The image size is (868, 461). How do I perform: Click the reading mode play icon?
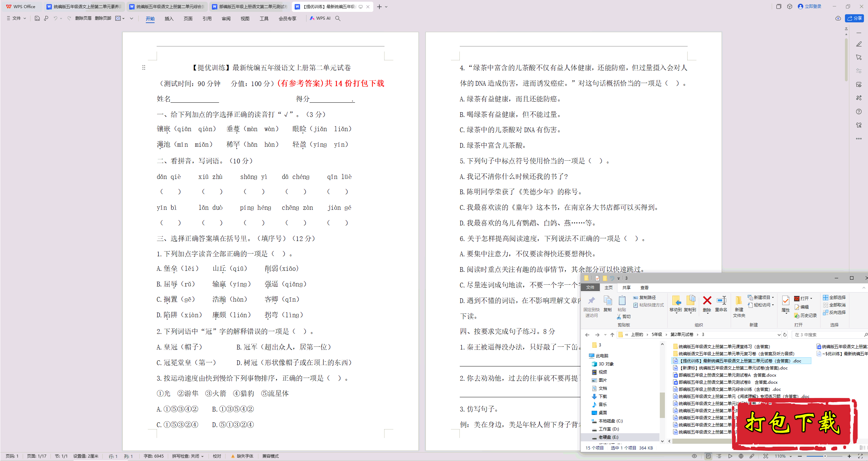[x=730, y=456]
